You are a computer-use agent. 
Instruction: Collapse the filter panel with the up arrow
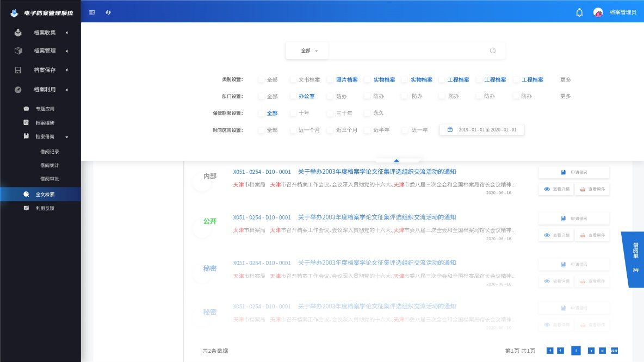pyautogui.click(x=397, y=160)
